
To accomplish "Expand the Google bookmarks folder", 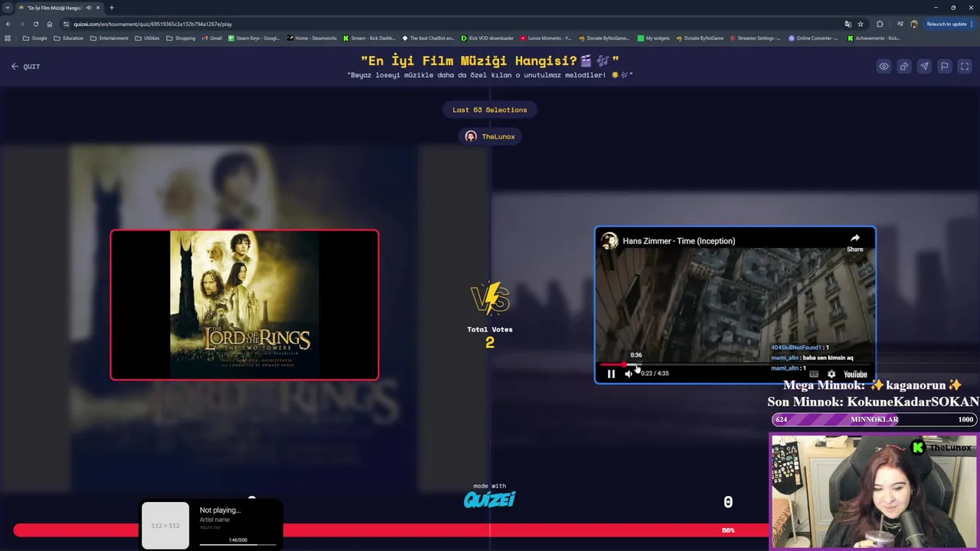I will [35, 38].
